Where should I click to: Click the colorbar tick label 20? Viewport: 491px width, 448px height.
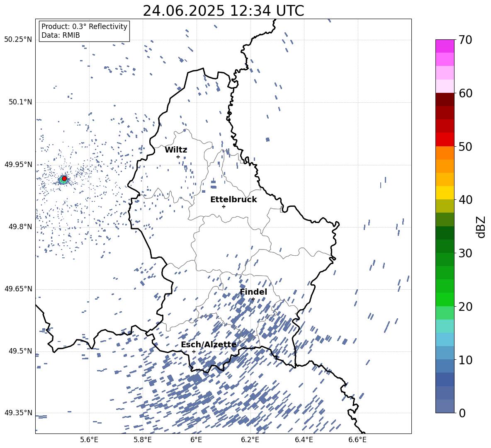(465, 307)
